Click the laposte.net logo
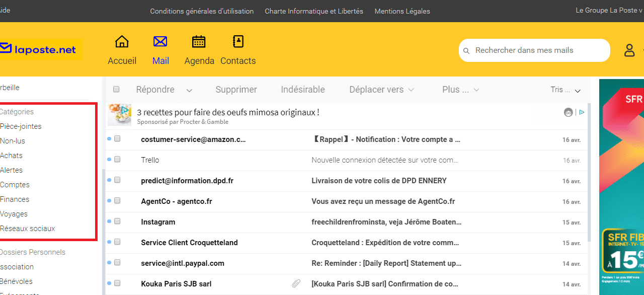 [x=40, y=50]
